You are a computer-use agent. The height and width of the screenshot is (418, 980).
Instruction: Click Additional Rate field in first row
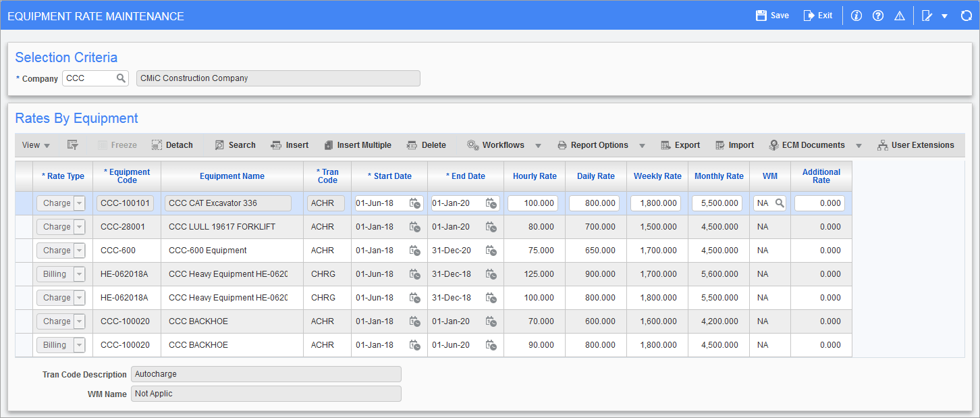coord(819,203)
